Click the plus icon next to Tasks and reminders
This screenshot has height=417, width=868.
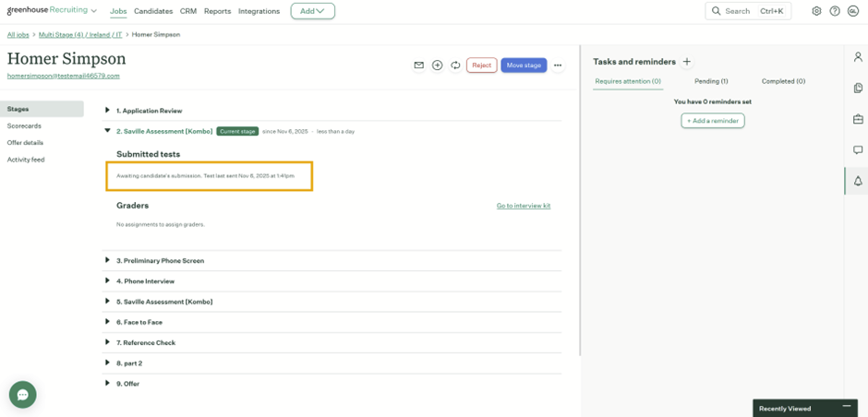click(x=686, y=62)
